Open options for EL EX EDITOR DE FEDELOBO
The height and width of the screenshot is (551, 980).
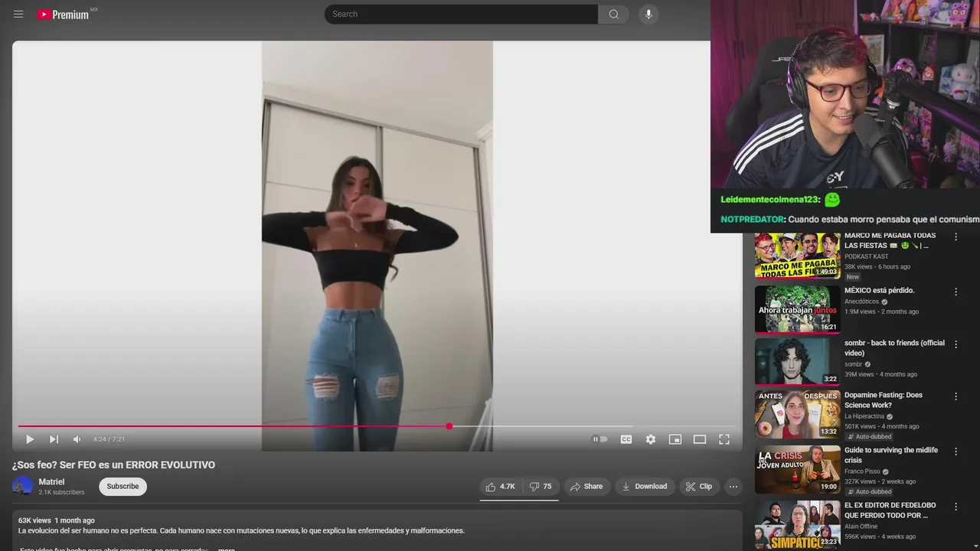point(955,507)
